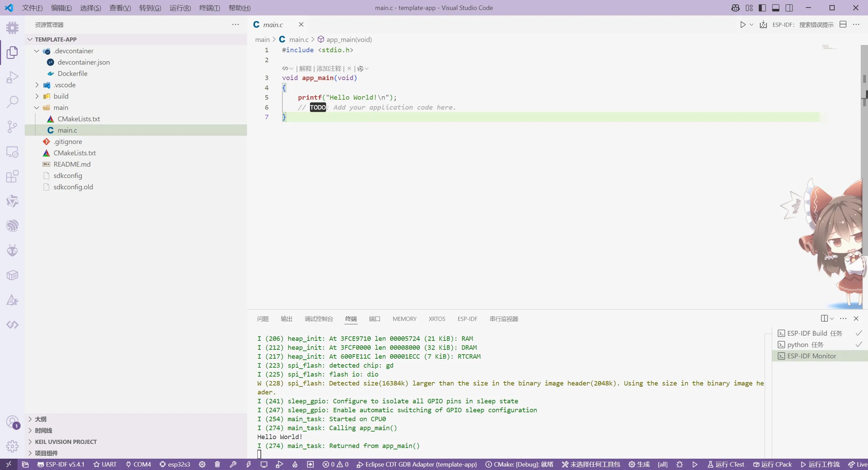Toggle the primary side bar layout button

click(762, 8)
